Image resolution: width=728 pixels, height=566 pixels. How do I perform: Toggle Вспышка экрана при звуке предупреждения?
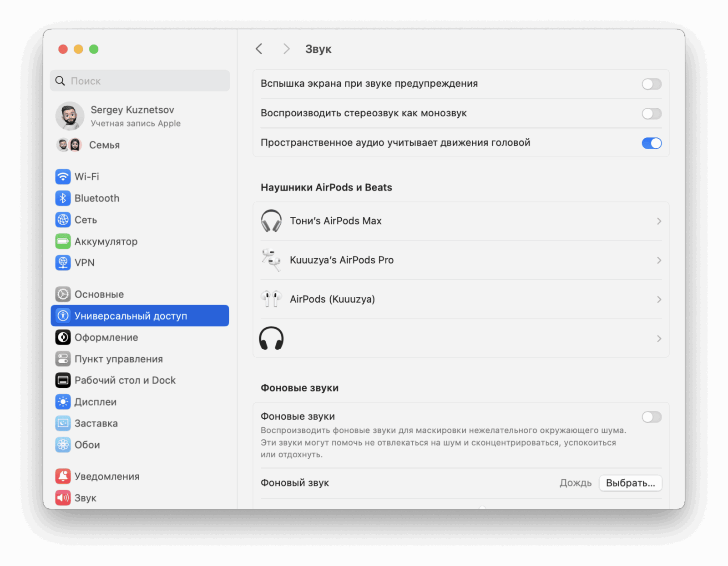(652, 84)
